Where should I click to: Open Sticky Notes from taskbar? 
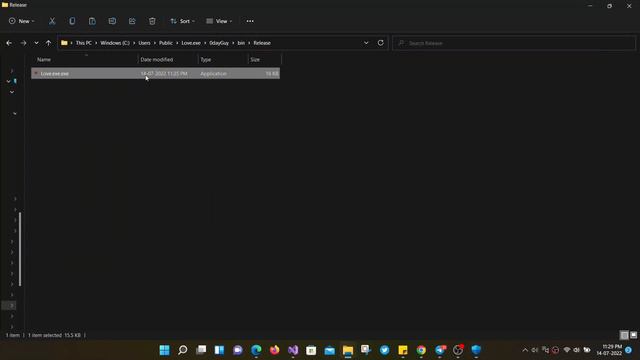coord(403,350)
